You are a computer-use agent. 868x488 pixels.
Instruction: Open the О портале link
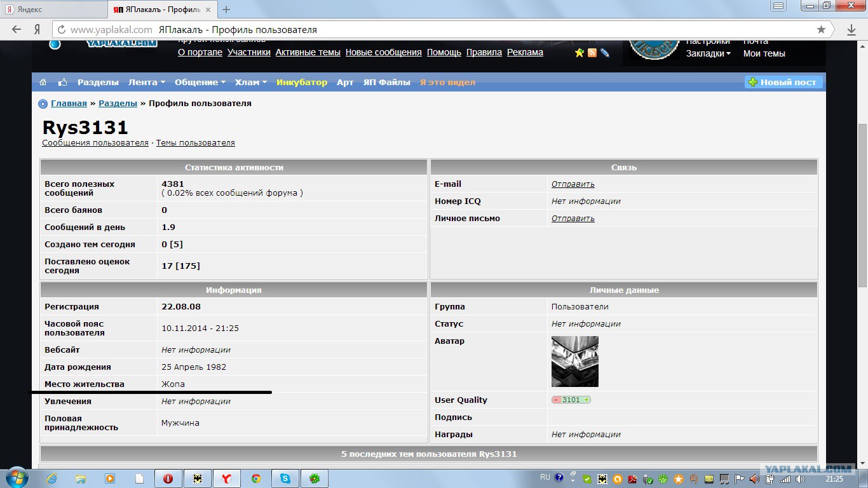coord(200,52)
